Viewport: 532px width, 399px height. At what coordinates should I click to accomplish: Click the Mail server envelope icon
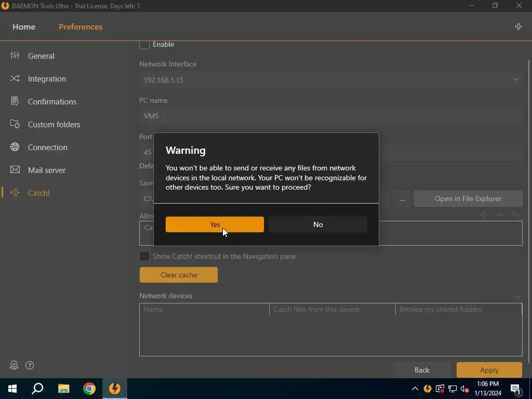point(15,170)
